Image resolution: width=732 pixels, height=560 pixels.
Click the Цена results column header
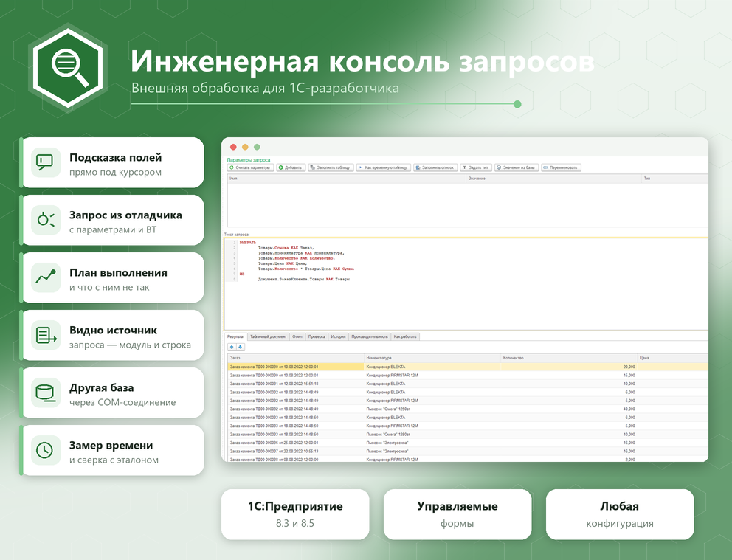click(x=673, y=358)
